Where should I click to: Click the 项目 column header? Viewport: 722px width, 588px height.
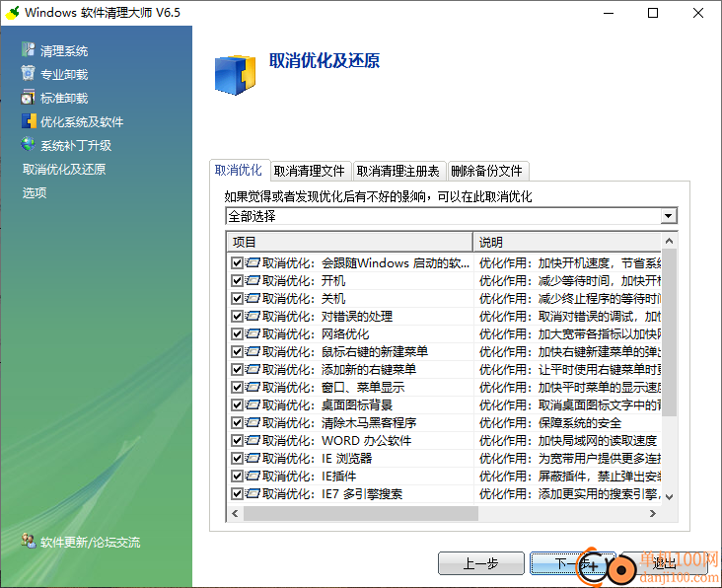(349, 242)
